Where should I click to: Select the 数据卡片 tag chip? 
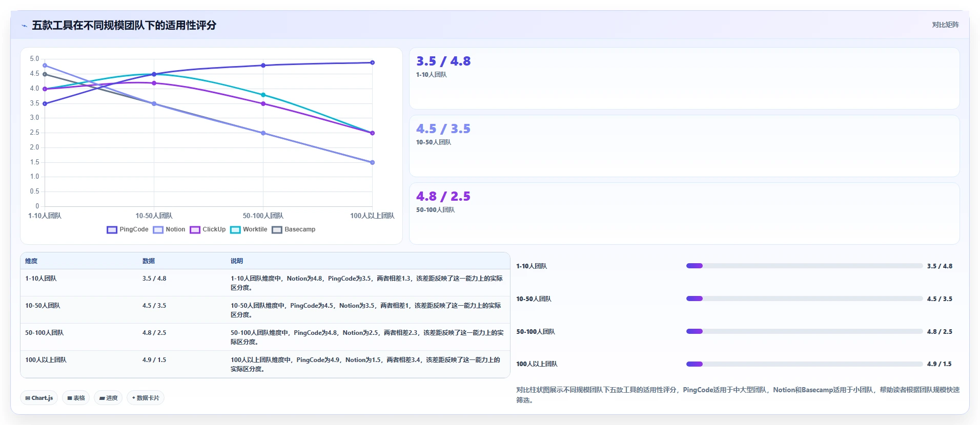(x=146, y=398)
